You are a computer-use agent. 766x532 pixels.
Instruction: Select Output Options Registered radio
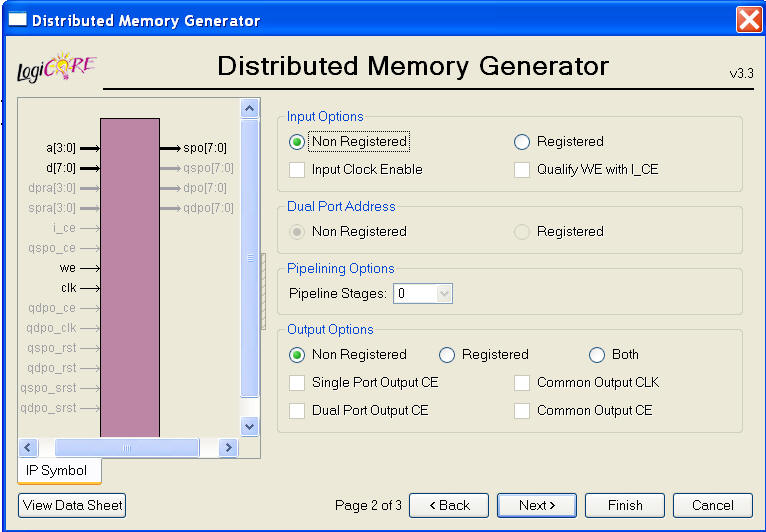tap(447, 355)
